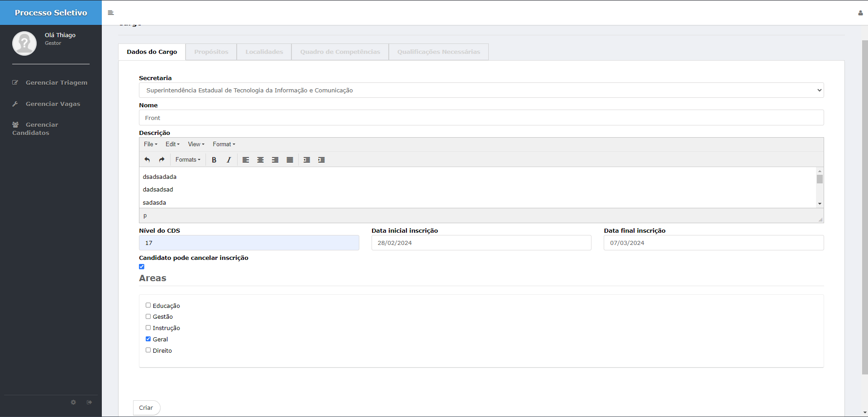Center align text in the editor

260,159
